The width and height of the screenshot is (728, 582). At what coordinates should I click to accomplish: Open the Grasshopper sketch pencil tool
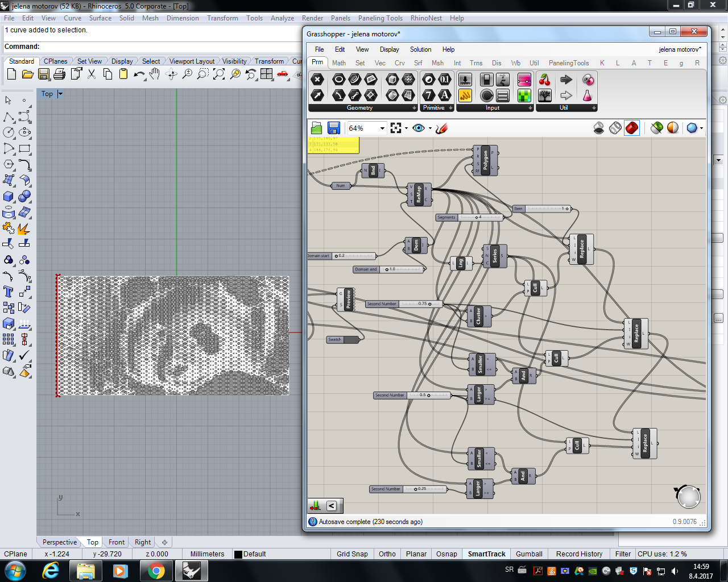442,128
